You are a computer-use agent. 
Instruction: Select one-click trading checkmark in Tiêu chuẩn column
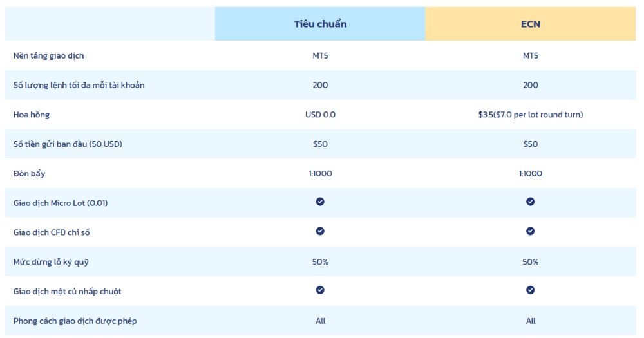click(x=320, y=290)
